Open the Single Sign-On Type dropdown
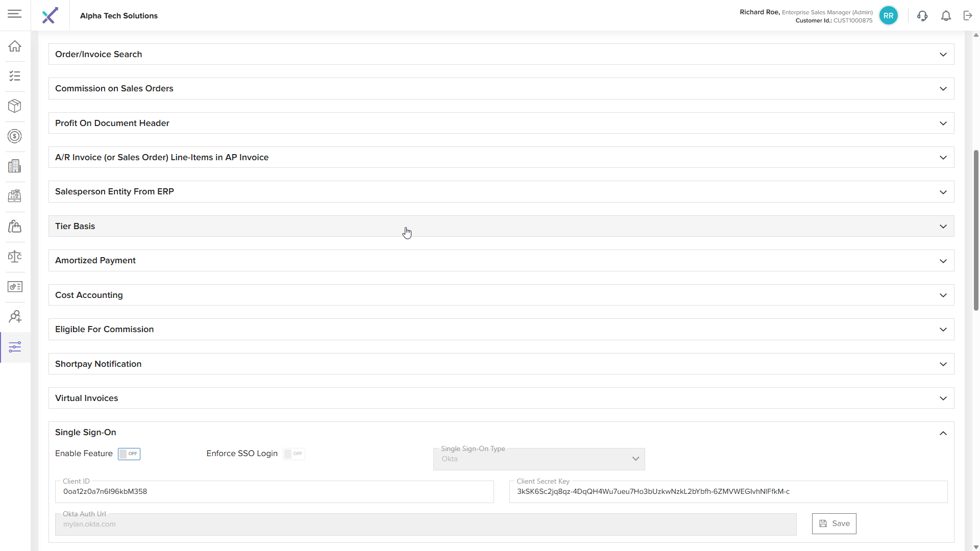 pyautogui.click(x=538, y=459)
